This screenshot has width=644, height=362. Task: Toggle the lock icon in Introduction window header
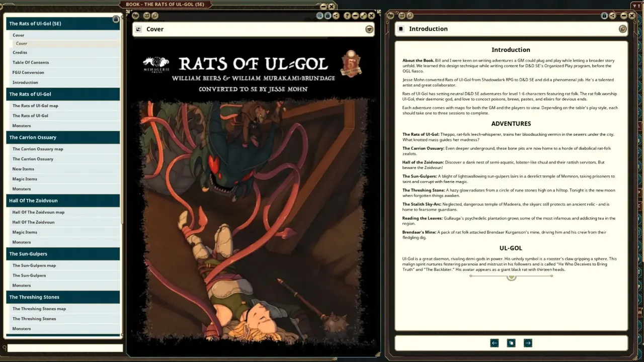point(604,16)
